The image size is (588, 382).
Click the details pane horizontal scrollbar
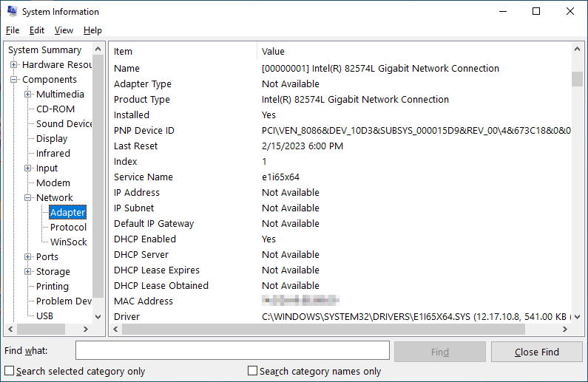[x=318, y=330]
